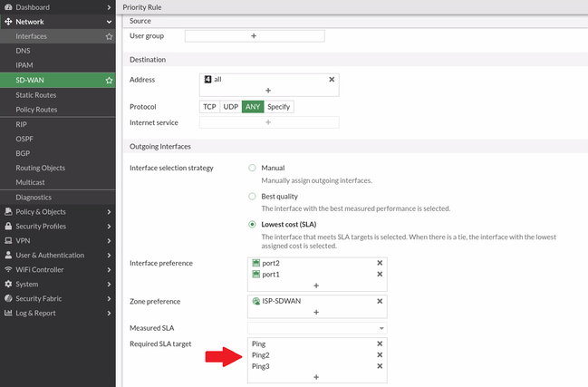Remove Ping2 from Required SLA target
588x387 pixels.
pos(380,354)
